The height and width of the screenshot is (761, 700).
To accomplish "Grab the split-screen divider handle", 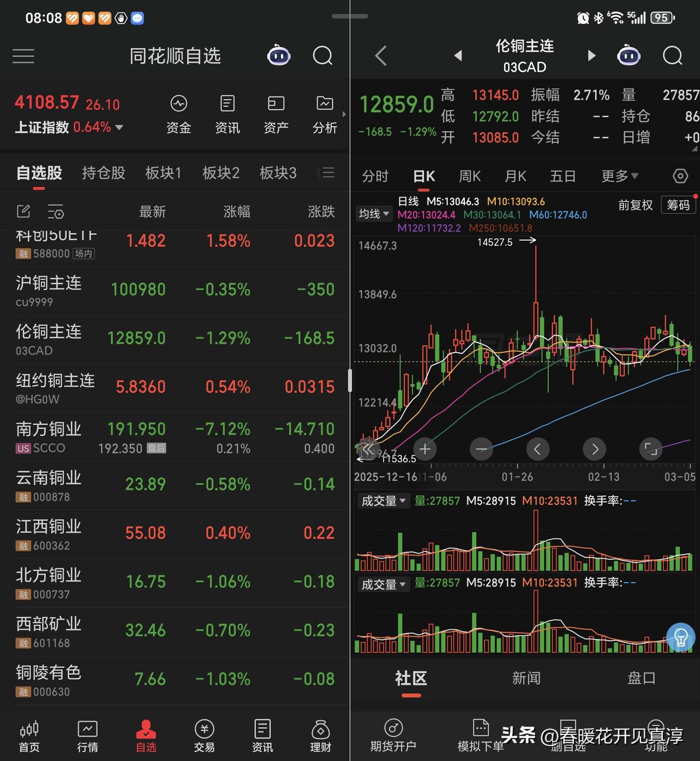I will tap(350, 380).
